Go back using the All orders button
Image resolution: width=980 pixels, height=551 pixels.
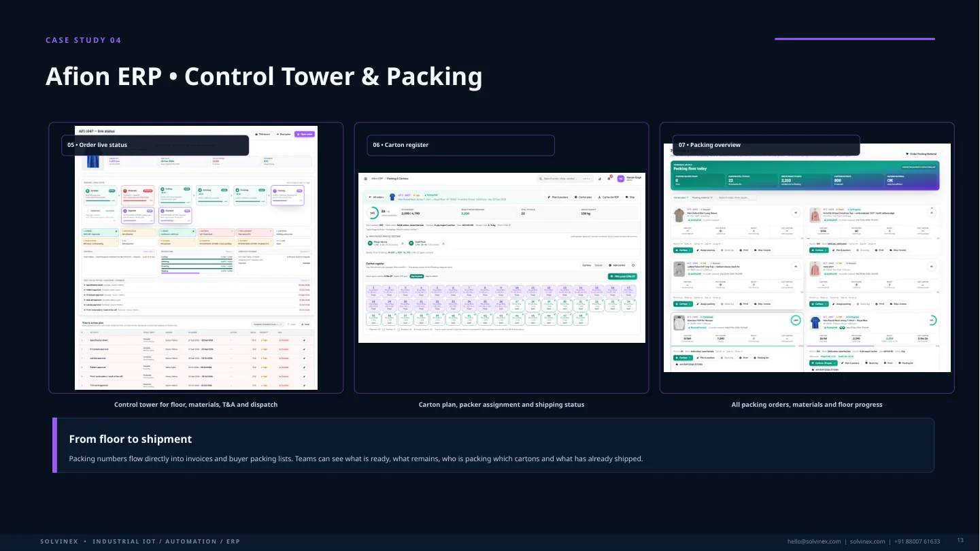[375, 197]
